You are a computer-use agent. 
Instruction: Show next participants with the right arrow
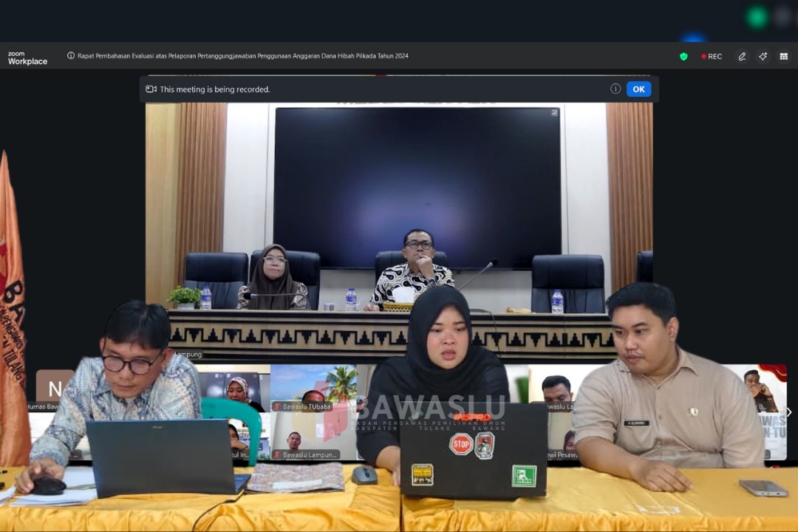click(x=789, y=412)
